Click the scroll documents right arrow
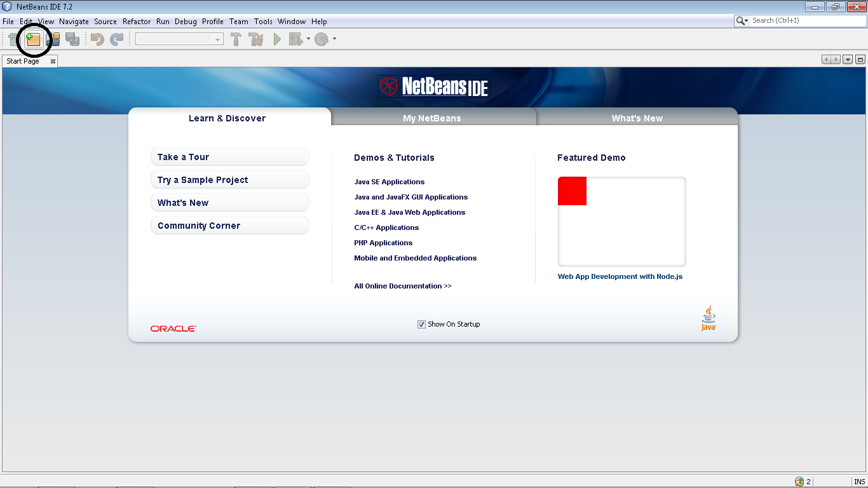The width and height of the screenshot is (868, 488). pos(836,60)
